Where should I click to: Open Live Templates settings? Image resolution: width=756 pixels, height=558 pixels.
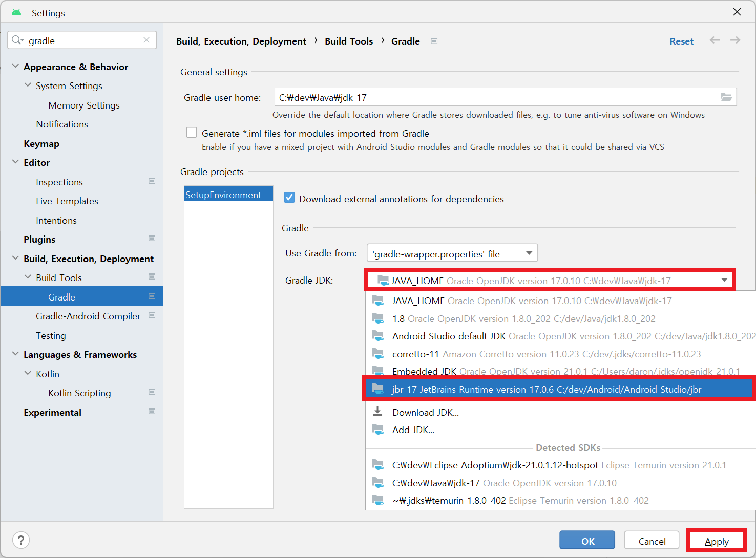(67, 201)
